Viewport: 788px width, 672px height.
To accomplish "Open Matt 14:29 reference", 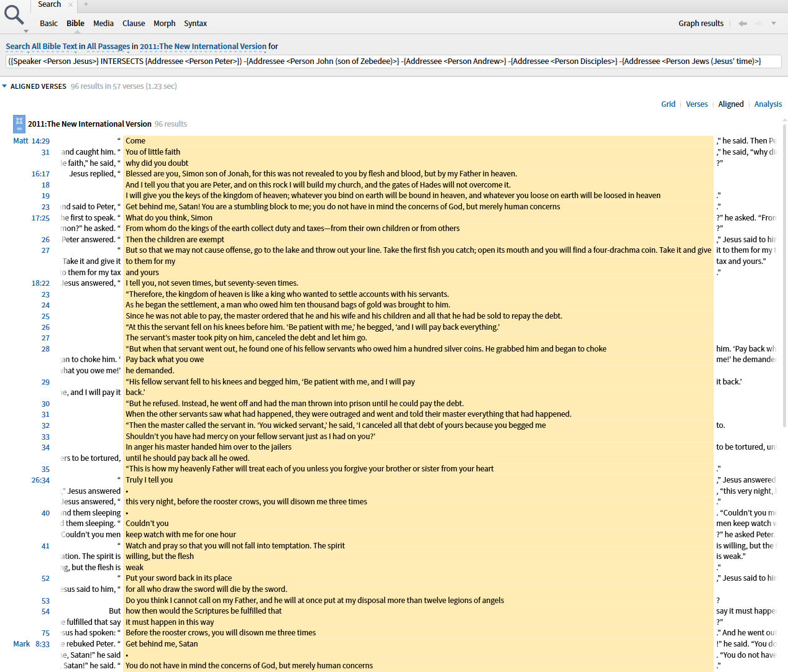I will pyautogui.click(x=32, y=141).
